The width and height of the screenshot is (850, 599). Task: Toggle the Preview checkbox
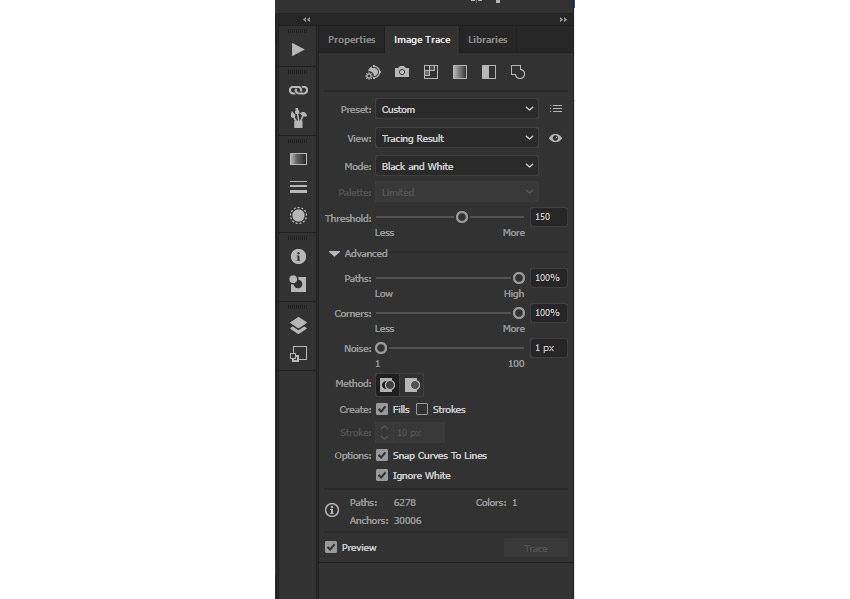(x=331, y=547)
